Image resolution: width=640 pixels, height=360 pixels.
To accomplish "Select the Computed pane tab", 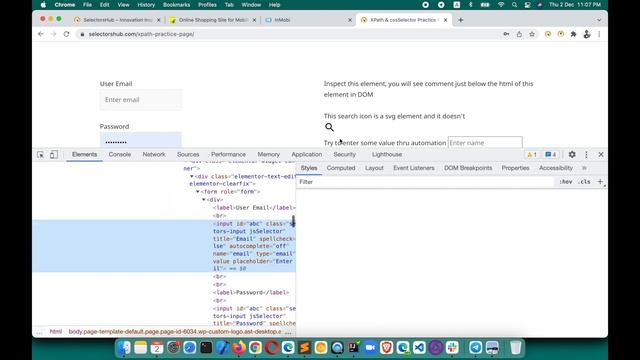I will point(341,168).
